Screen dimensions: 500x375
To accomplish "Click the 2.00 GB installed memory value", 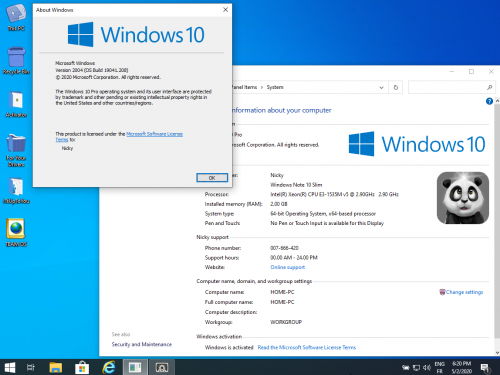I will (279, 204).
